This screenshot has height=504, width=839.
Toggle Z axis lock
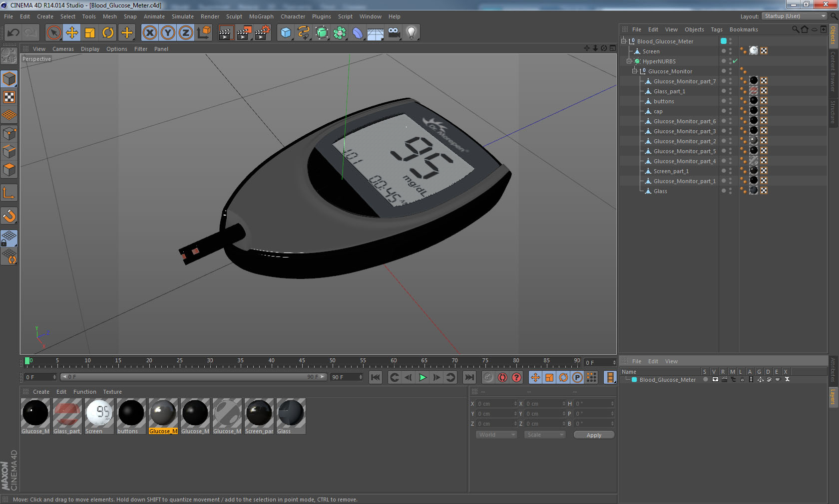[x=186, y=33]
